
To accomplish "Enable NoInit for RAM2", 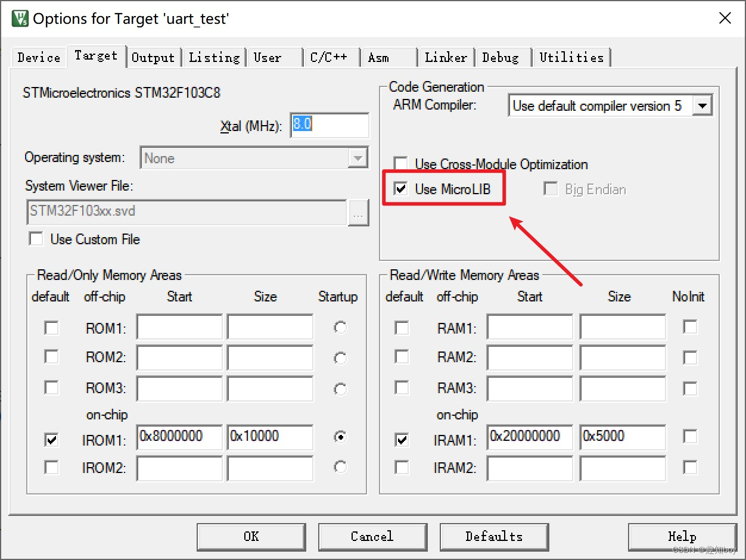I will point(690,357).
